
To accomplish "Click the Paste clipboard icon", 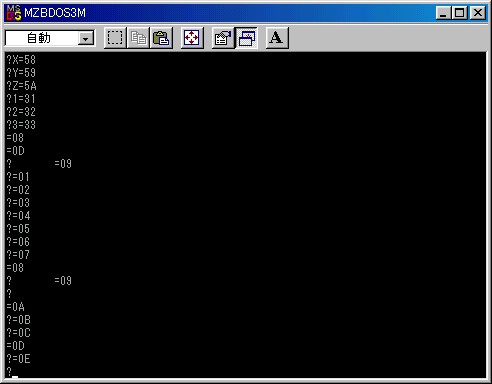I will (x=161, y=38).
